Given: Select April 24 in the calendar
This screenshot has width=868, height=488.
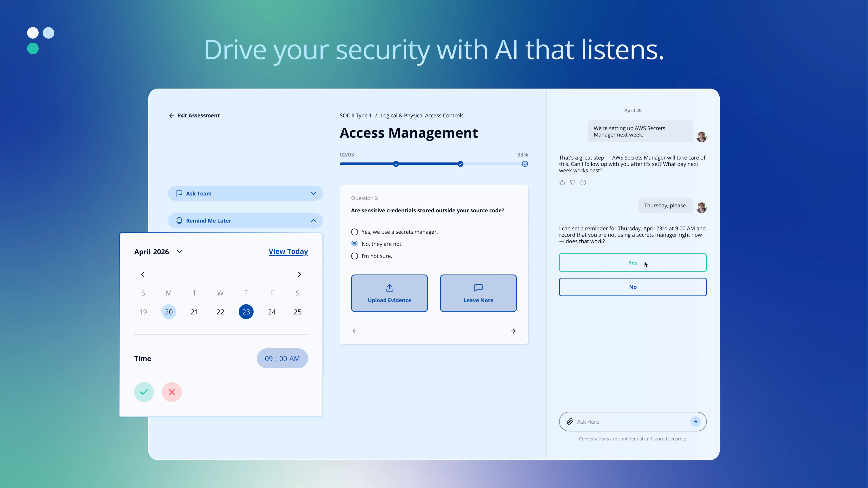Looking at the screenshot, I should tap(272, 312).
